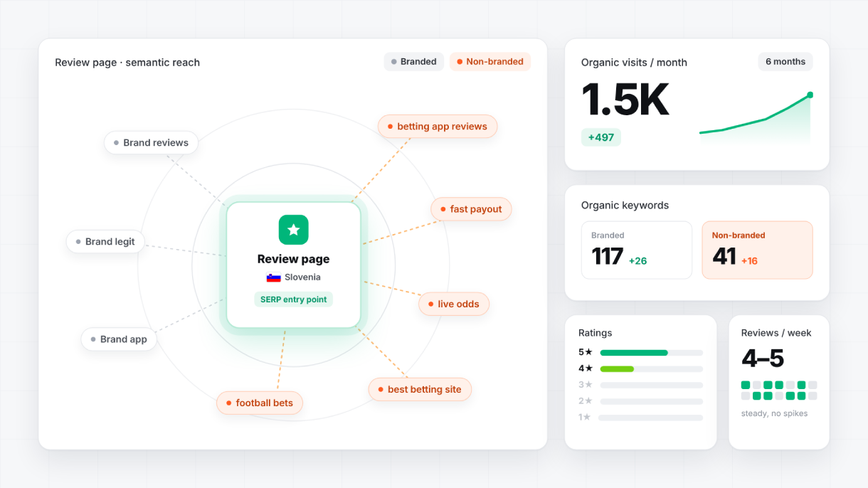Click the 1★ rating label
The height and width of the screenshot is (488, 868).
click(586, 417)
